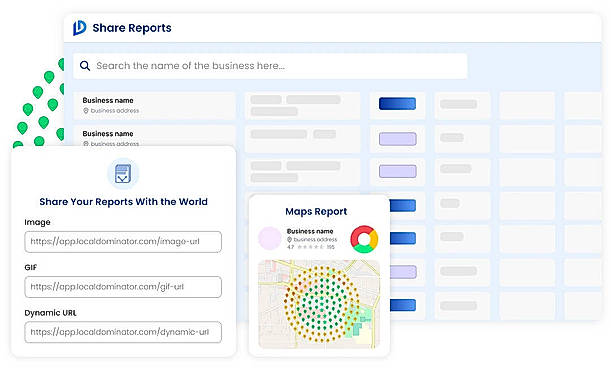Click the search magnifier icon
The height and width of the screenshot is (368, 611).
tap(85, 65)
